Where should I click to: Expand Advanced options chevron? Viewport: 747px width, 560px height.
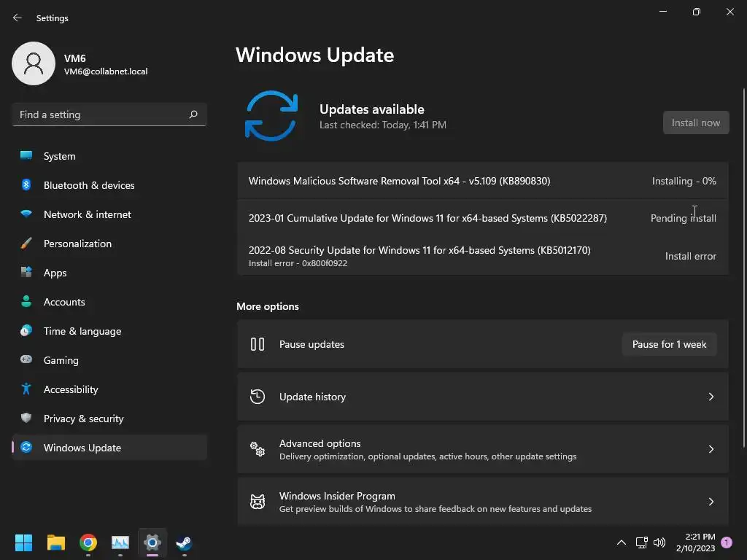tap(711, 449)
